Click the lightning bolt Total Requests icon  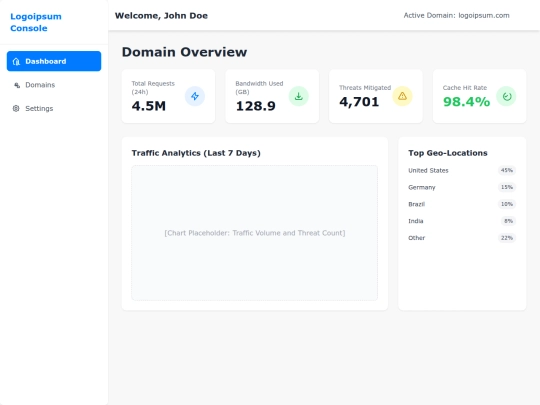point(195,96)
